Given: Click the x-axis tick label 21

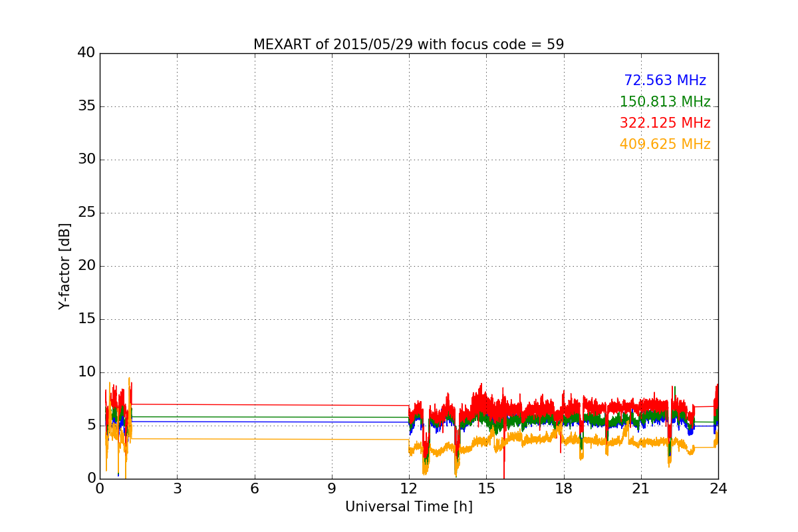Looking at the screenshot, I should point(641,489).
